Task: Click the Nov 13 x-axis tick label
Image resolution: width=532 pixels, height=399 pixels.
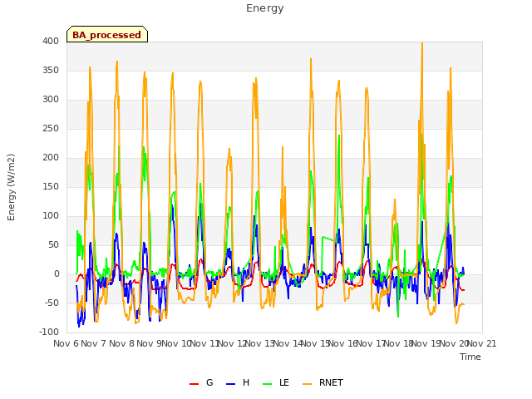Action: (259, 344)
